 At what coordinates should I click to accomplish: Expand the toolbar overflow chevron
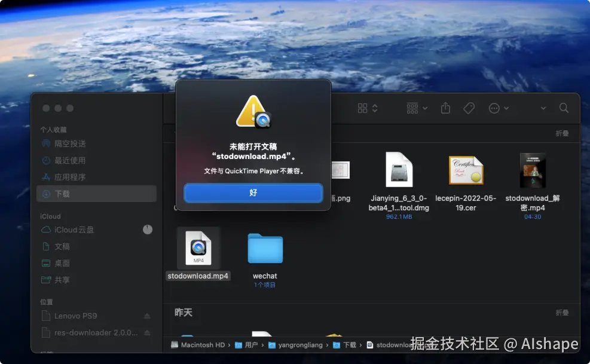pos(543,108)
